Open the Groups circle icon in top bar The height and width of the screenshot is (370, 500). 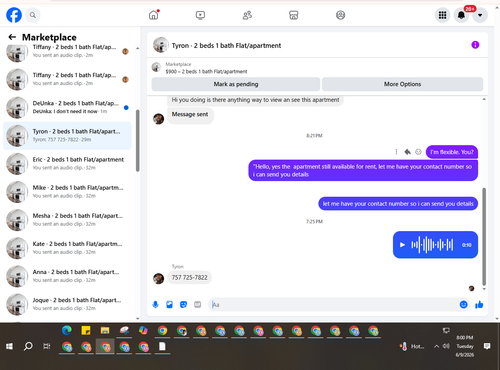coord(340,15)
